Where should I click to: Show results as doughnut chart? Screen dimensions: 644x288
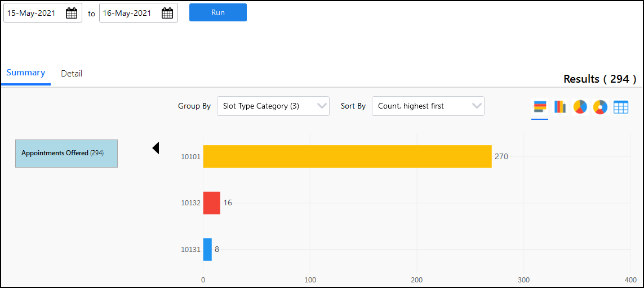click(601, 107)
